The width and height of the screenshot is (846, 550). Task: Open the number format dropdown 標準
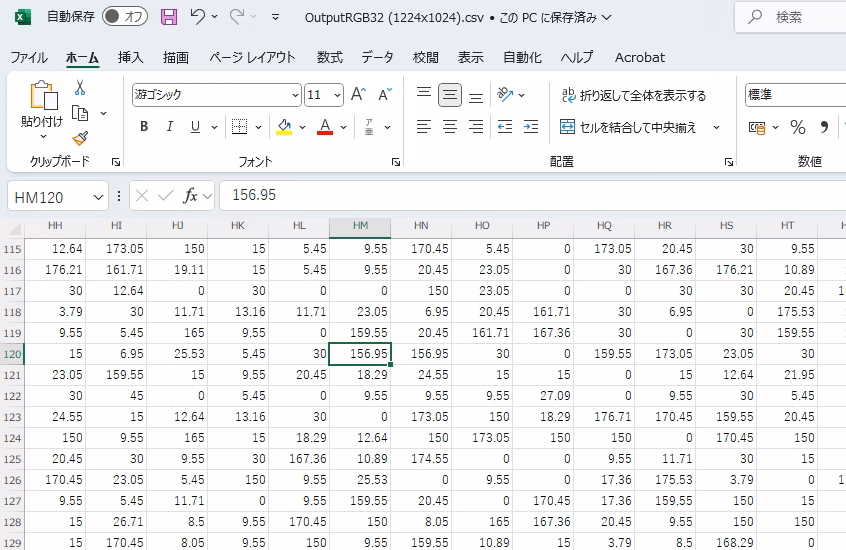click(x=795, y=95)
